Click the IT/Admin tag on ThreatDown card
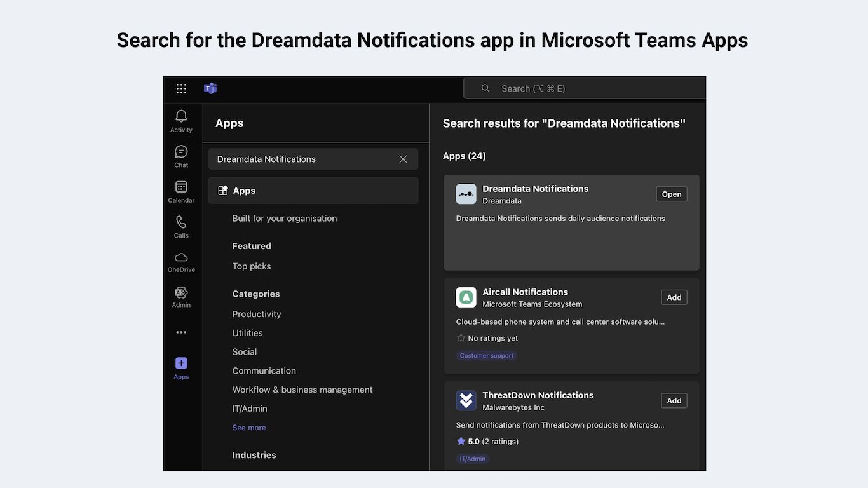 pos(473,459)
